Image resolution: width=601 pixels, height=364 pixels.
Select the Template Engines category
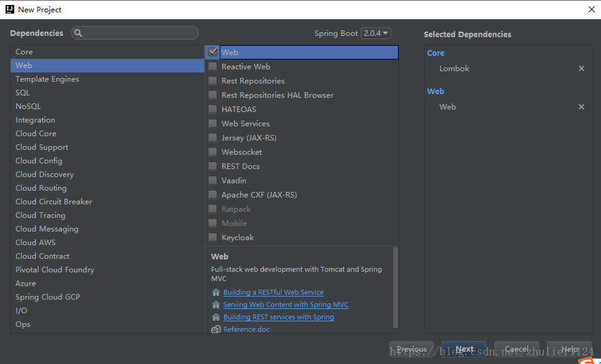[47, 79]
